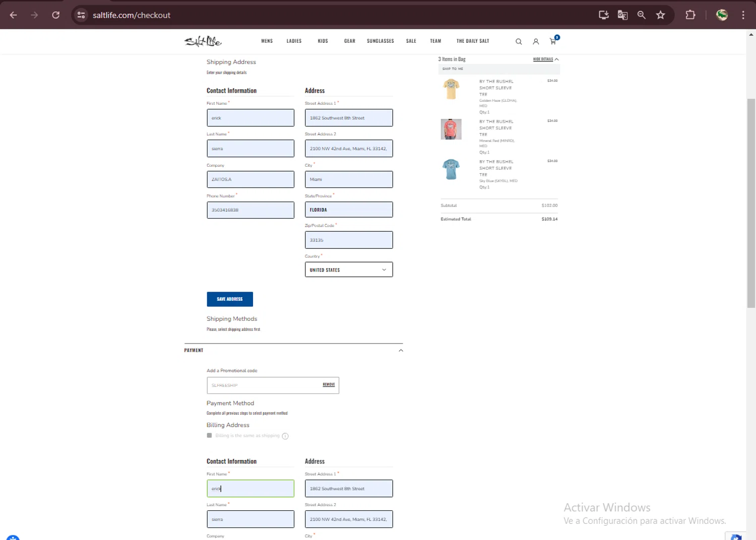The image size is (756, 540).
Task: Edit billing First Name field
Action: 250,489
